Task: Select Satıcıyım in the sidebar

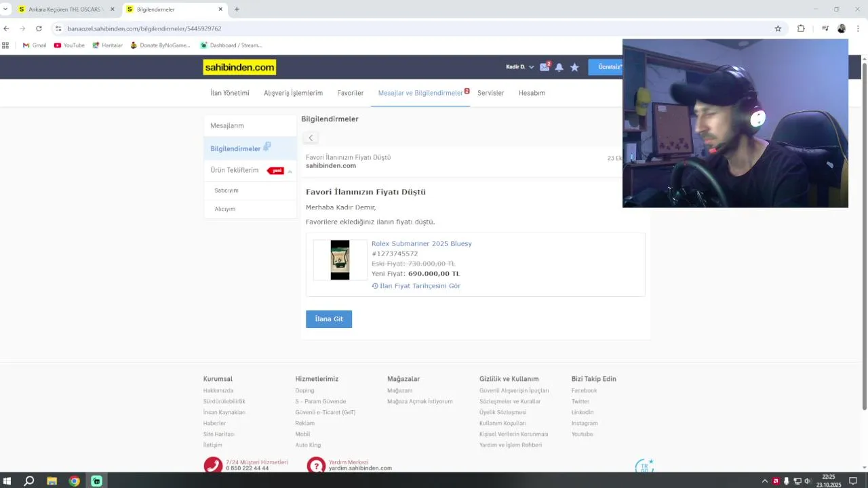Action: [x=250, y=190]
